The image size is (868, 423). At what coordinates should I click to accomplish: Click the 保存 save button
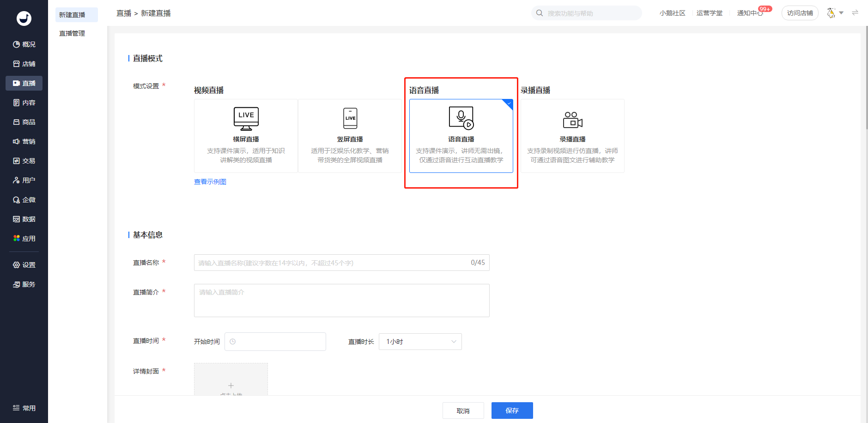coord(512,411)
